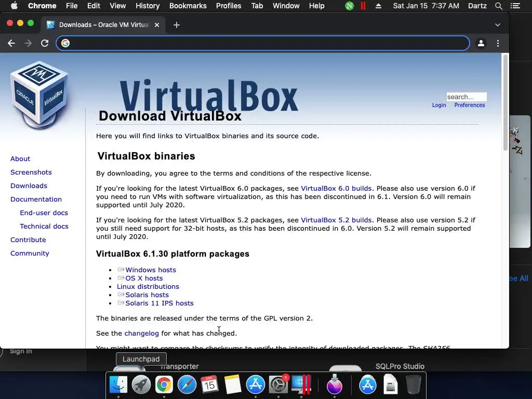Open the View menu
532x399 pixels.
point(118,6)
